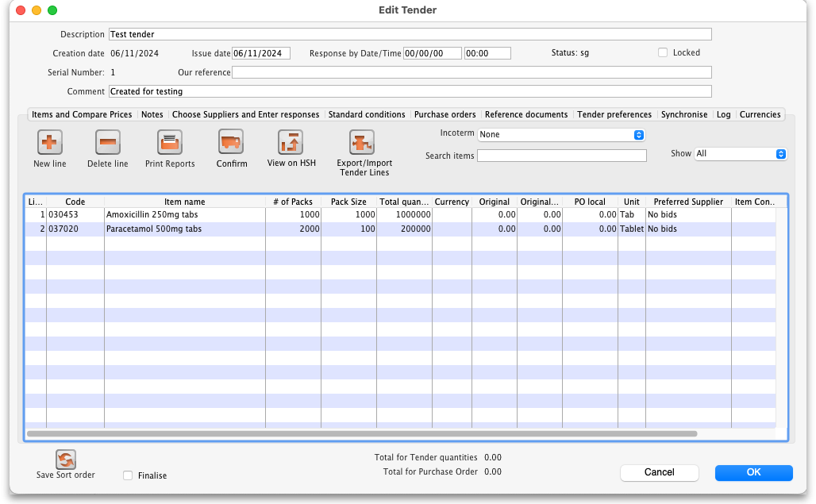
Task: Go to Choose Suppliers and Enter responses tab
Action: 245,115
